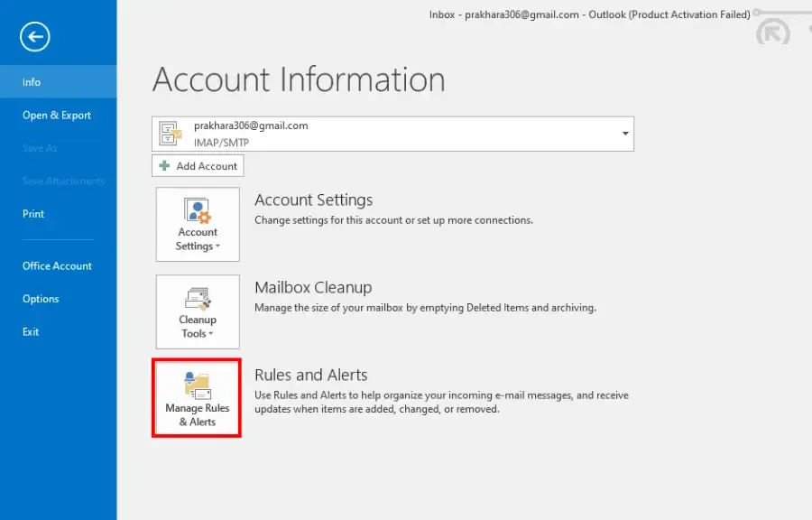Image resolution: width=812 pixels, height=520 pixels.
Task: Click the 'Change settings for this account' description
Action: pos(393,220)
